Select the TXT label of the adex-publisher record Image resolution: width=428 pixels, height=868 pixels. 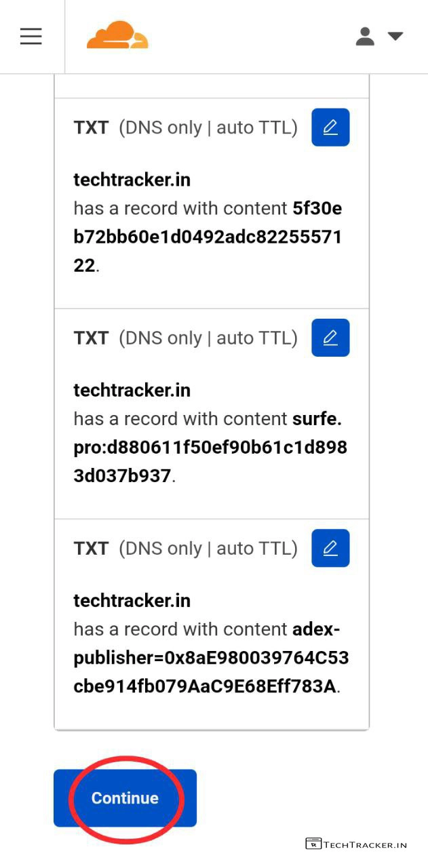[91, 549]
